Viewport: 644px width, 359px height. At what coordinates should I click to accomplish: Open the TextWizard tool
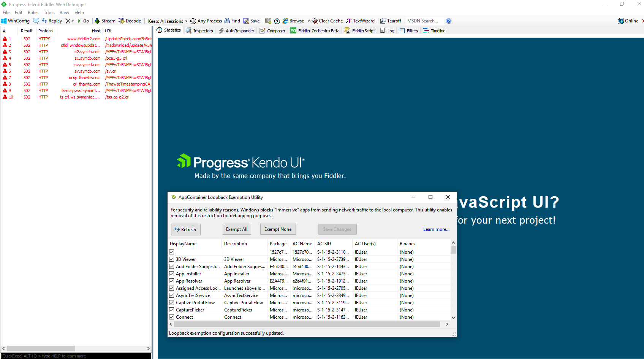360,21
